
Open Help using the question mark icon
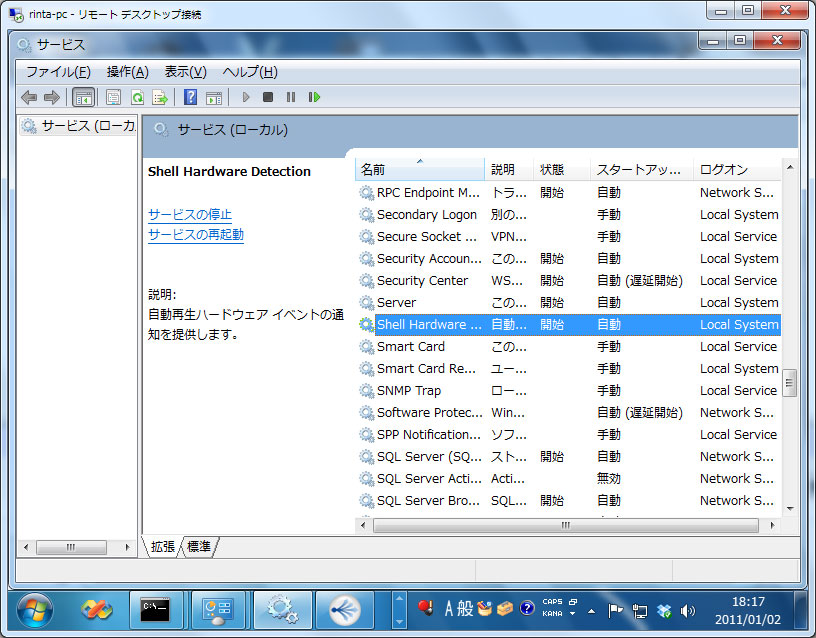click(x=191, y=97)
